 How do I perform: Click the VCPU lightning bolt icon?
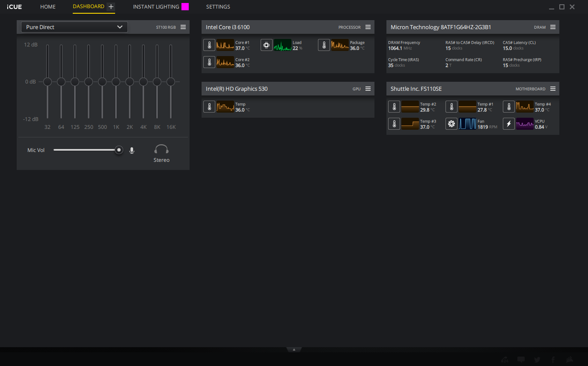click(x=509, y=124)
